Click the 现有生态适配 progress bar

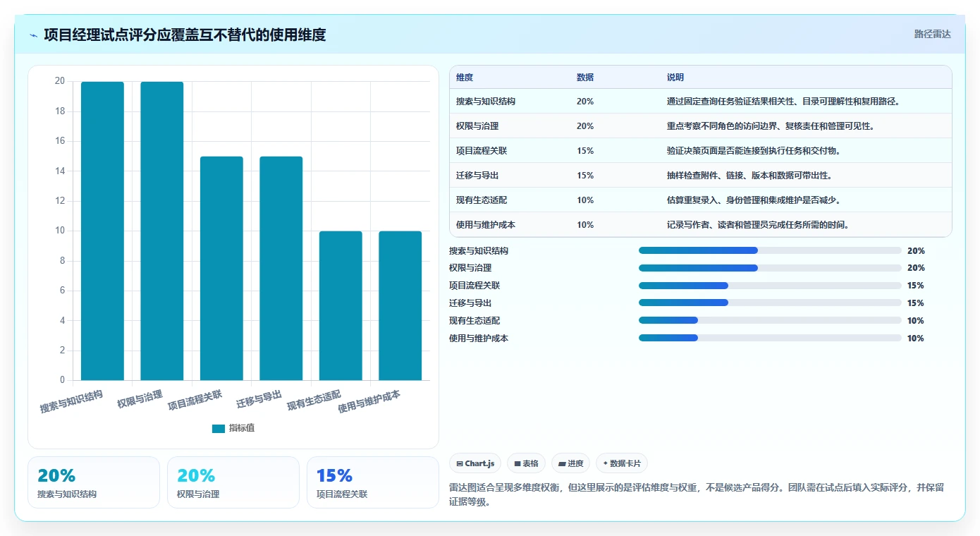[770, 320]
